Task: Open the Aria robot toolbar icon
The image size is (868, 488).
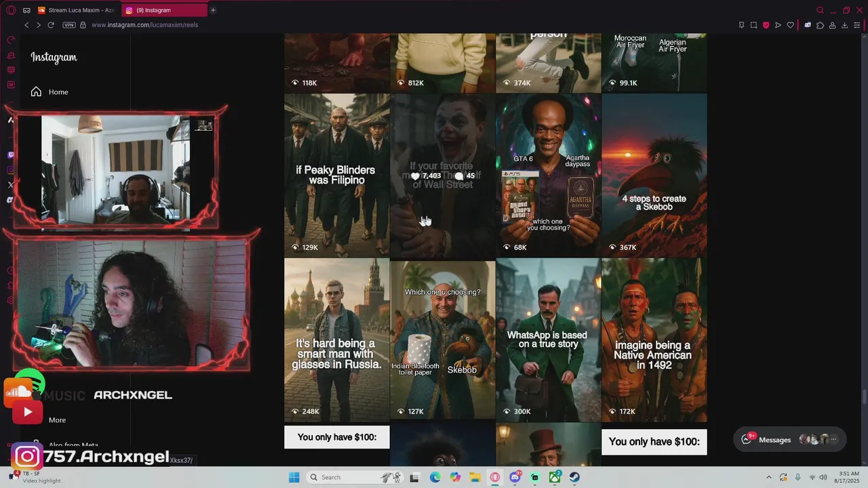Action: click(x=808, y=25)
